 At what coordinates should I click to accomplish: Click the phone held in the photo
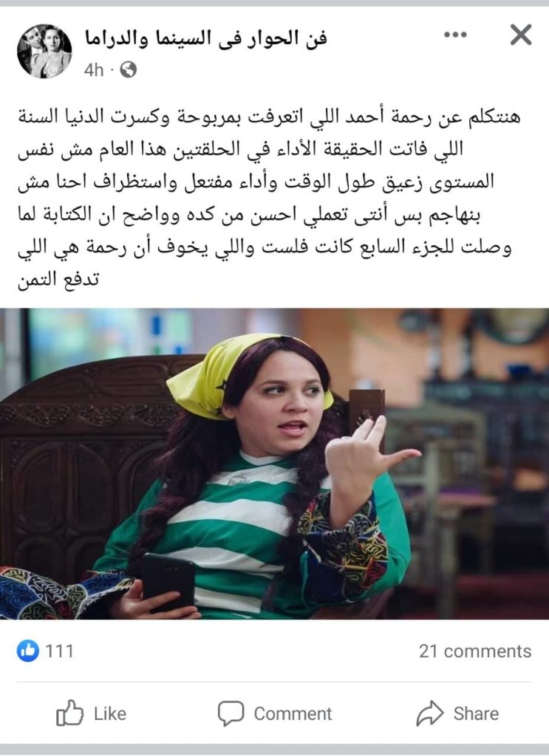pyautogui.click(x=168, y=582)
